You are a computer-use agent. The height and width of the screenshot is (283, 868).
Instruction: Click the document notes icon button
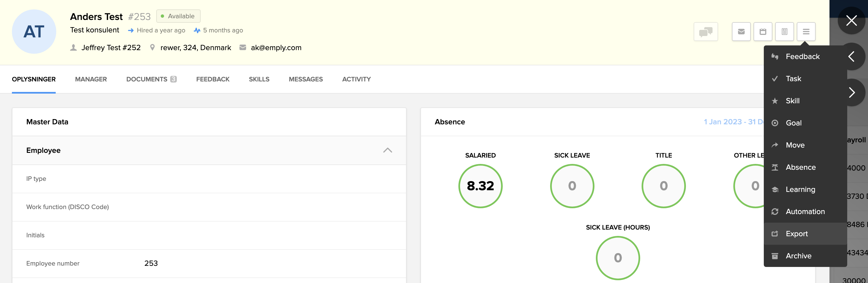click(784, 32)
